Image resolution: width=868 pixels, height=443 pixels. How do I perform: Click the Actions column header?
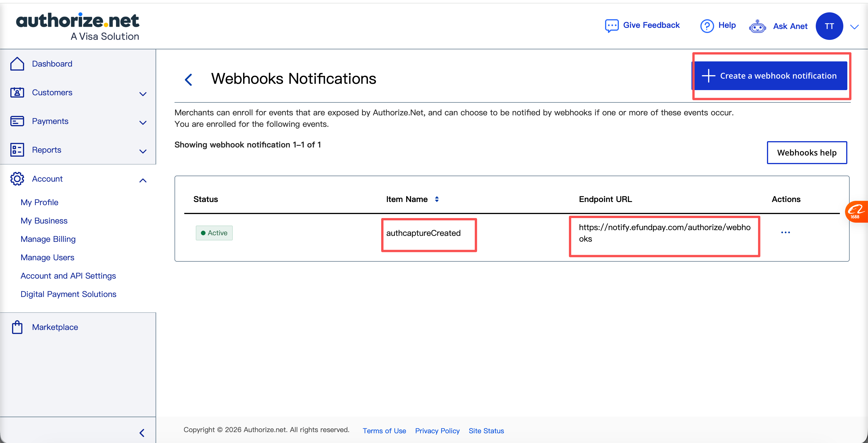tap(786, 199)
